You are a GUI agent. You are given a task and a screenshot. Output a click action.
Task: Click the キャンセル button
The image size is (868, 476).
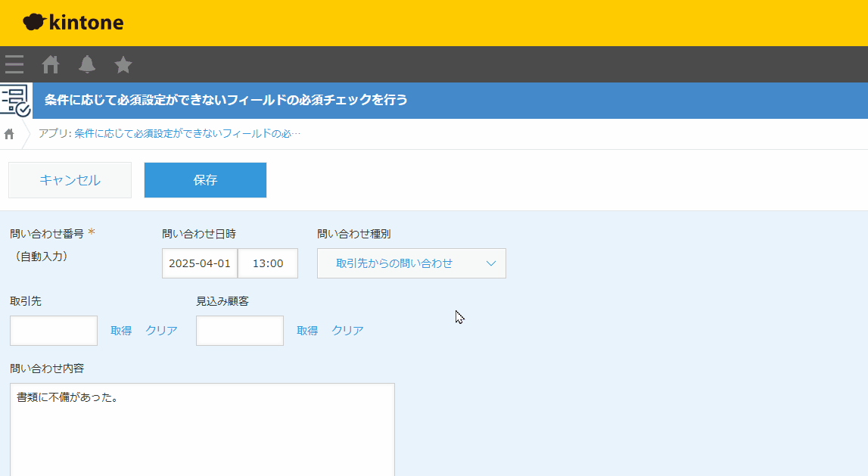(70, 180)
